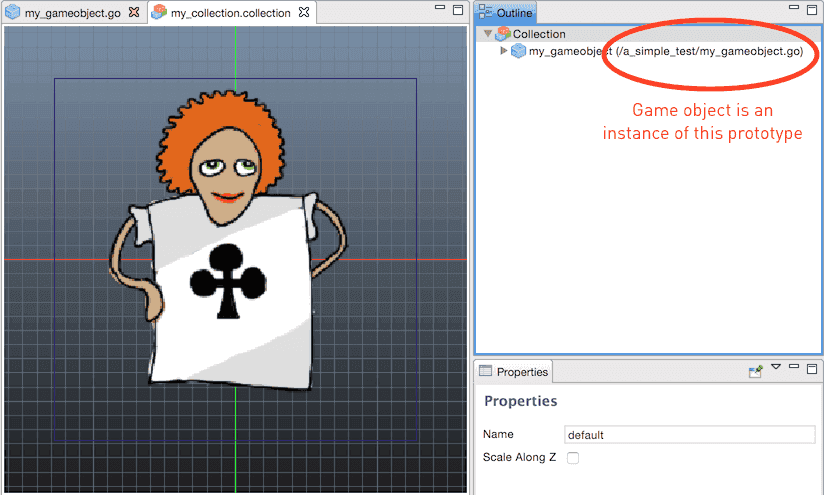Click the Name field containing default
The image size is (824, 495).
[689, 435]
